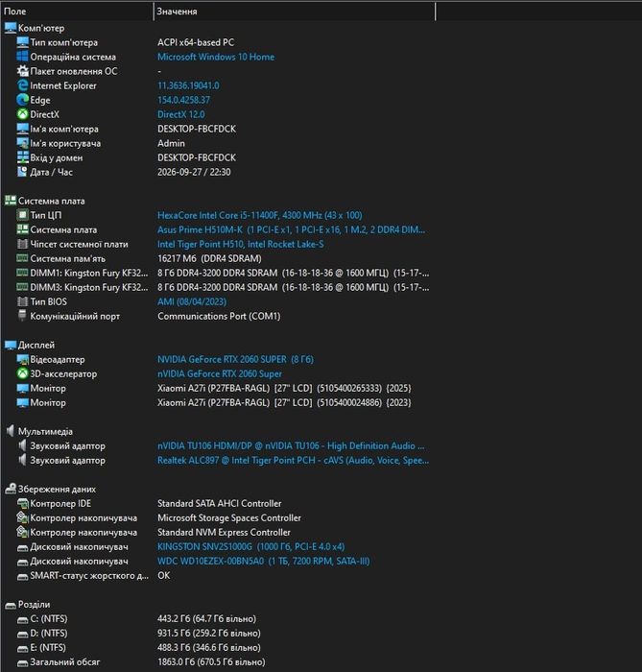This screenshot has height=672, width=642.
Task: Click the Мультимедіа speaker section icon
Action: 11,431
